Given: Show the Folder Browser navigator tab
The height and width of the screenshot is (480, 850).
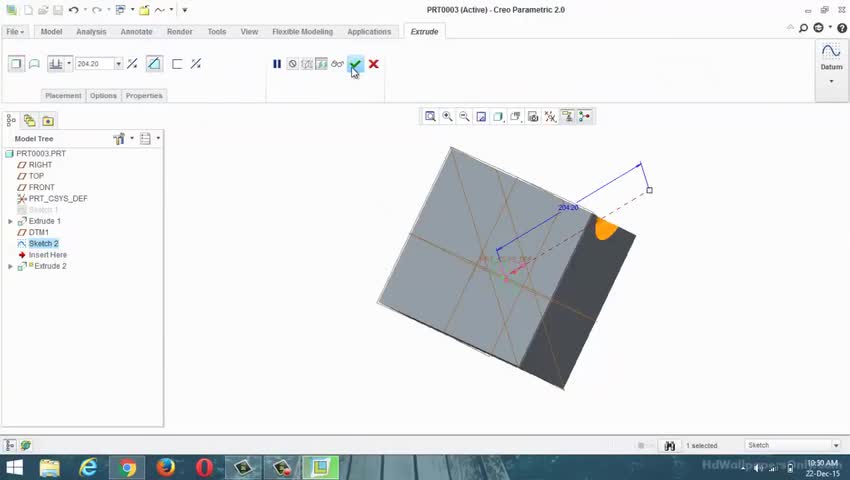Looking at the screenshot, I should [x=29, y=120].
